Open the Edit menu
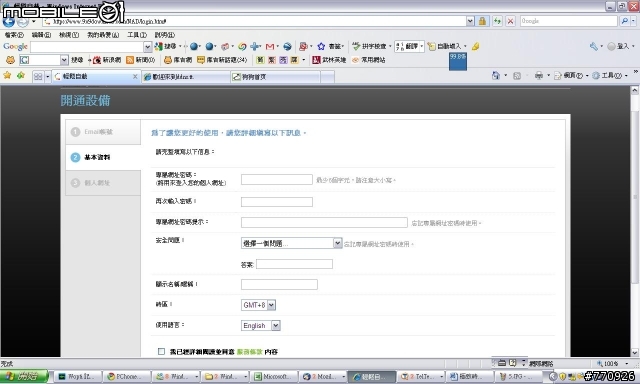This screenshot has width=640, height=384. pos(41,35)
